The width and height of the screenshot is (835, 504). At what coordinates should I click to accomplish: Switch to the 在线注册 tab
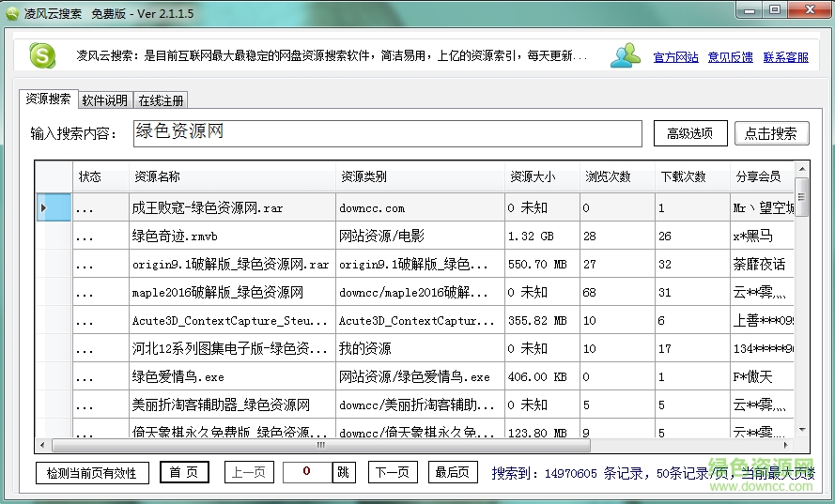(161, 100)
